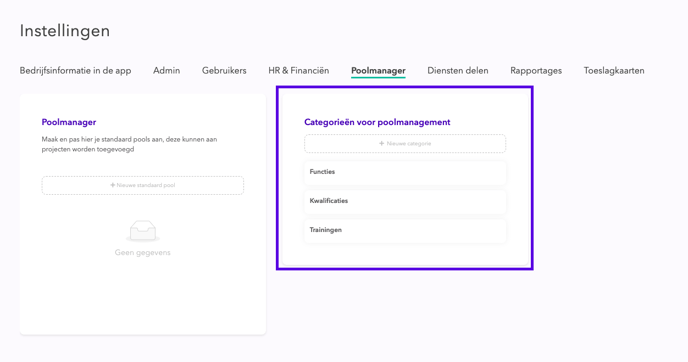Viewport: 688px width, 362px height.
Task: Click the 'Maak en pas hier' description text
Action: pos(129,144)
